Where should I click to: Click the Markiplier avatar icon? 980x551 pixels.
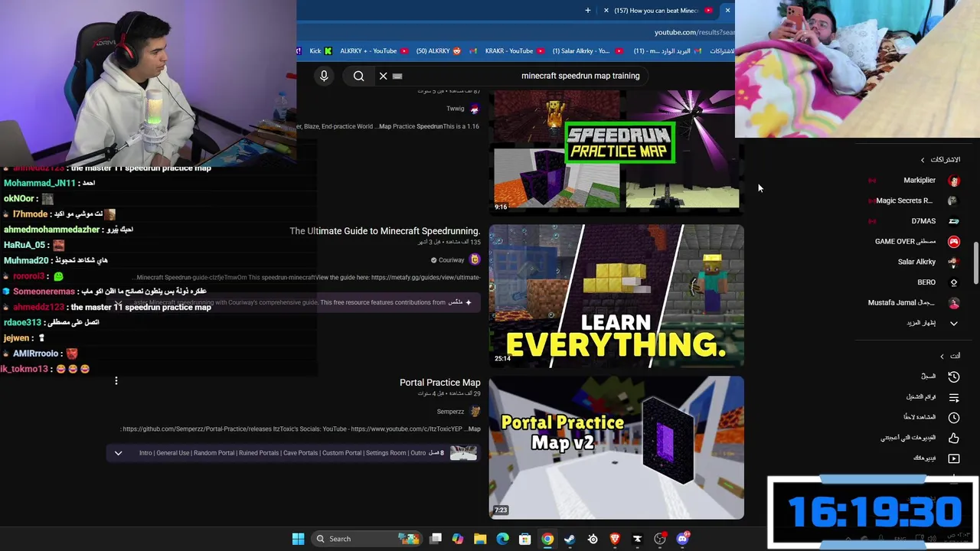click(x=954, y=181)
